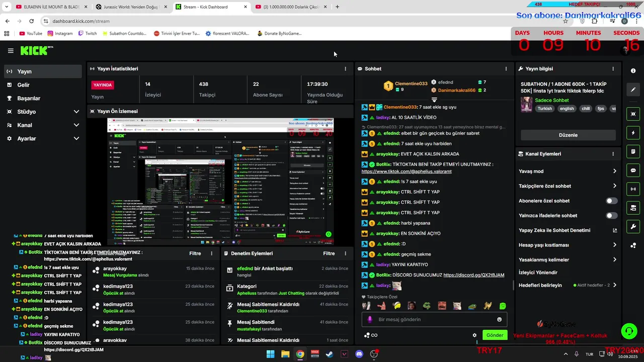644x362 pixels.
Task: Expand the Stüdyo sidebar section
Action: [76, 112]
